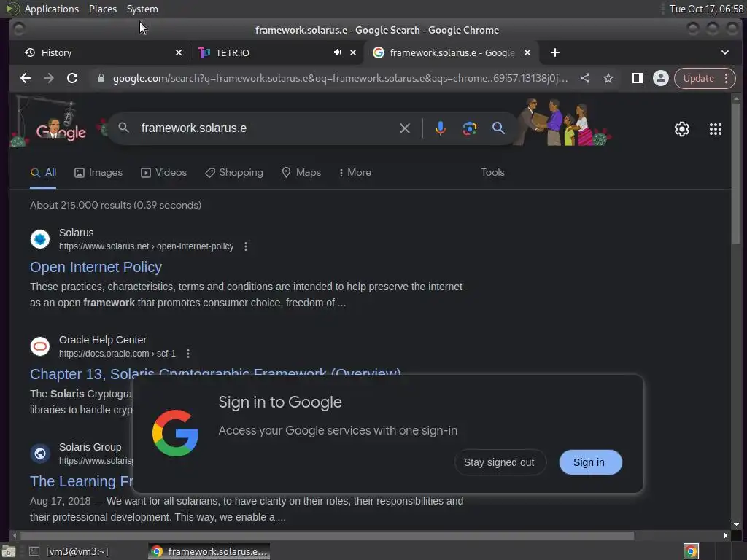The image size is (747, 560).
Task: Share this page via share icon
Action: [x=585, y=78]
